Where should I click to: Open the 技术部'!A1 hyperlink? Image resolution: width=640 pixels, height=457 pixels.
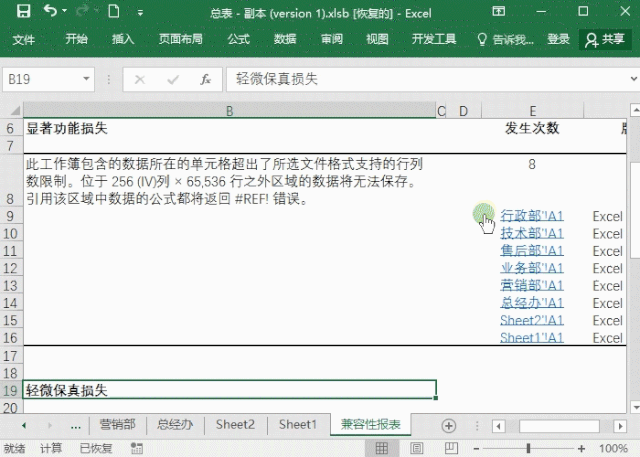(532, 233)
